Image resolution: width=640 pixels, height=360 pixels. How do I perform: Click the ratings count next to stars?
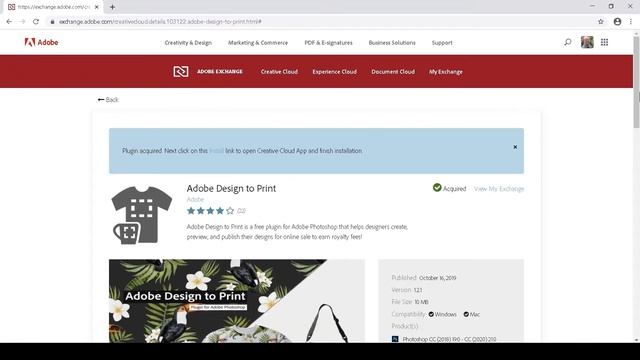pos(241,211)
